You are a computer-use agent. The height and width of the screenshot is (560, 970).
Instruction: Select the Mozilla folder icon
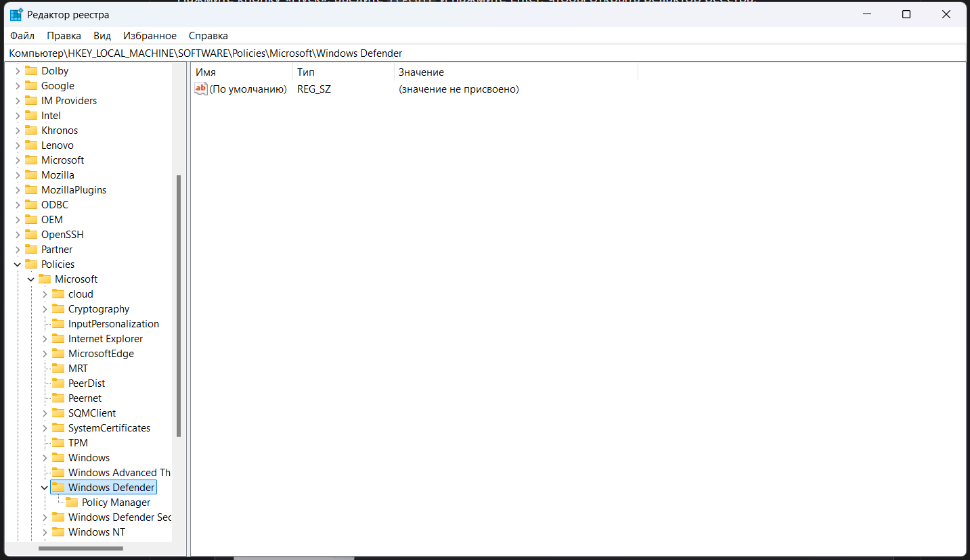[x=31, y=175]
